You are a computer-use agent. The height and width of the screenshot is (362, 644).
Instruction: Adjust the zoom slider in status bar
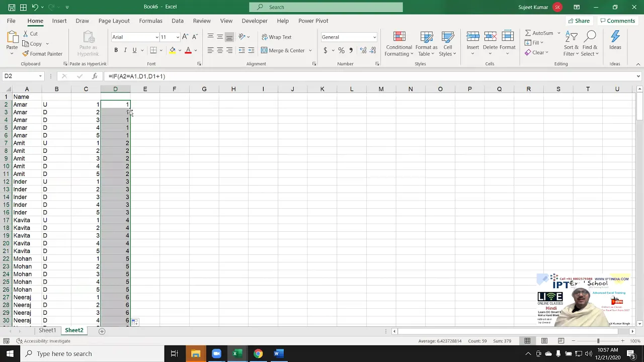pos(598,341)
